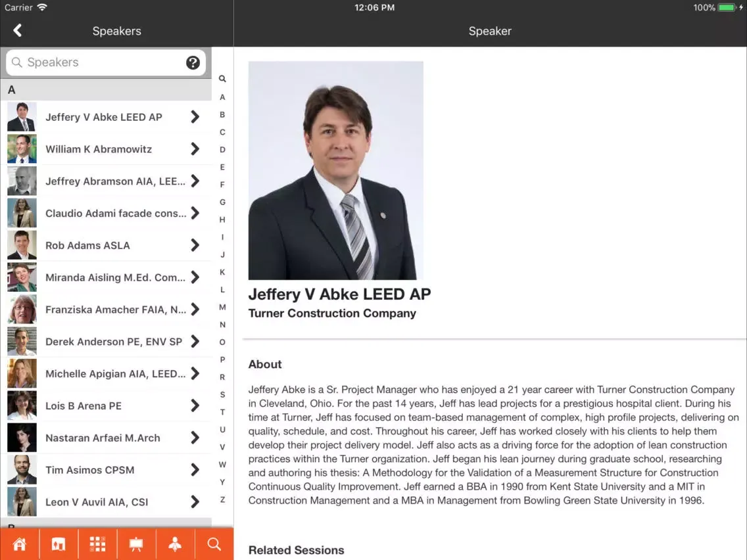Jump to letter C in index

(x=222, y=132)
